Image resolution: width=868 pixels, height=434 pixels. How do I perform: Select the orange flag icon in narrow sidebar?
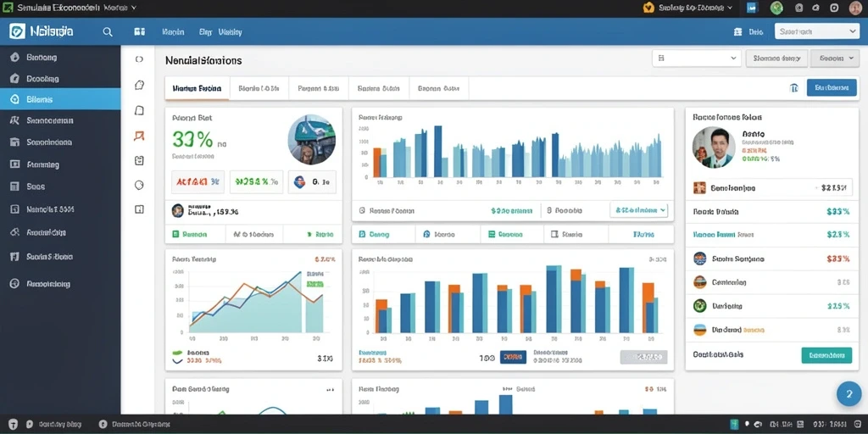(x=140, y=136)
